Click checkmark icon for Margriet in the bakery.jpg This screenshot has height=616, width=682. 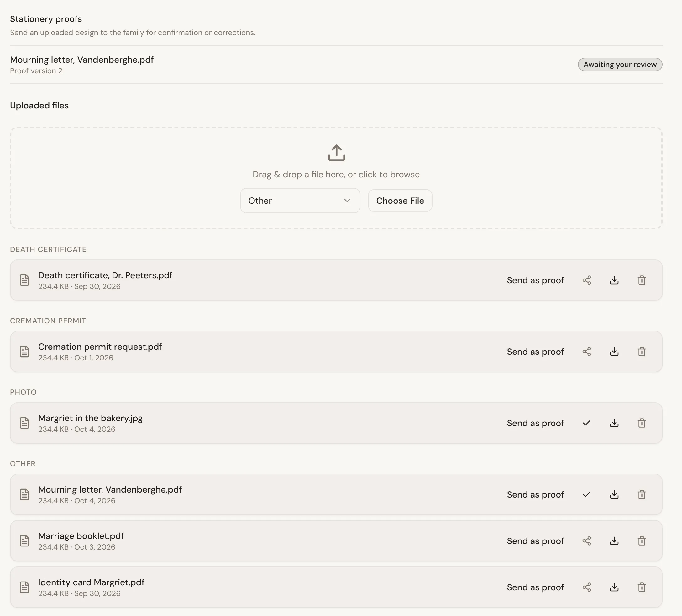point(587,423)
